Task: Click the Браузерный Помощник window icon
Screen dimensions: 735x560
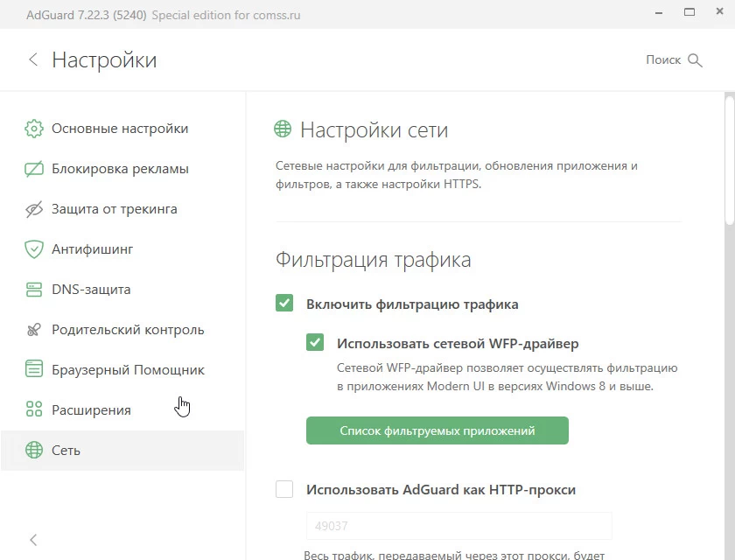Action: coord(34,370)
